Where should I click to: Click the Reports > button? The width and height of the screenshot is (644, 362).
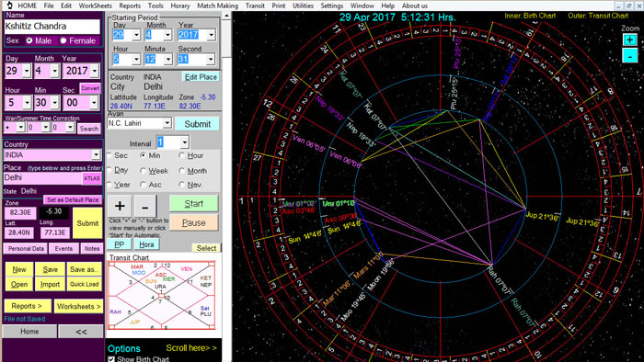(27, 306)
